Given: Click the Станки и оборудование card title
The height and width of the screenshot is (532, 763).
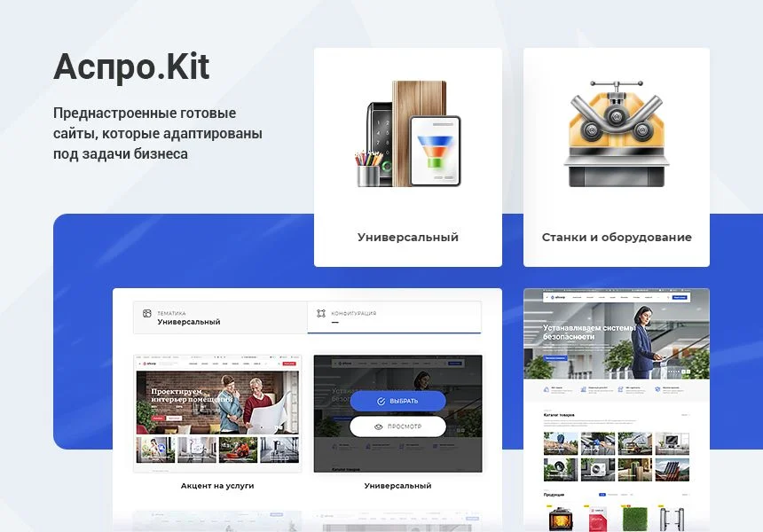Looking at the screenshot, I should [617, 238].
